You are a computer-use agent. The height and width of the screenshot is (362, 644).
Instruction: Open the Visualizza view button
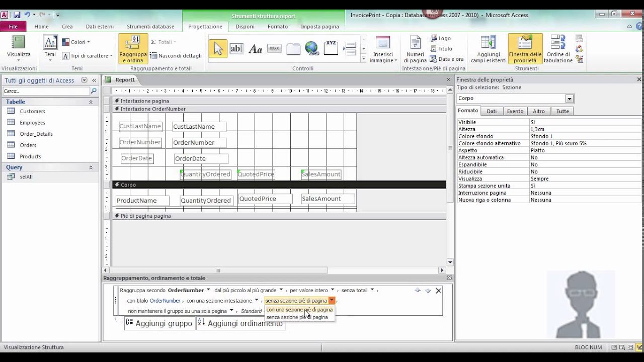(x=19, y=49)
